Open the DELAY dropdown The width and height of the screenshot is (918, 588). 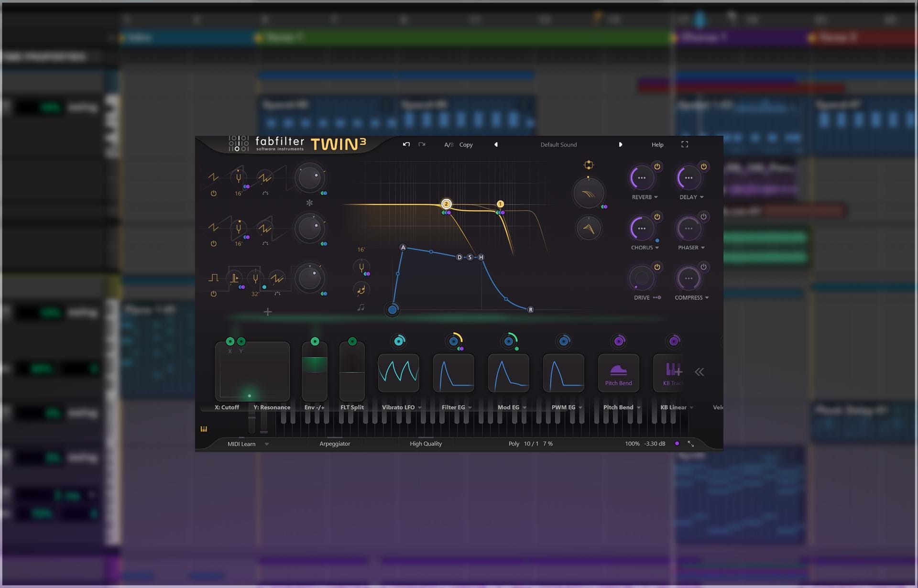point(691,197)
